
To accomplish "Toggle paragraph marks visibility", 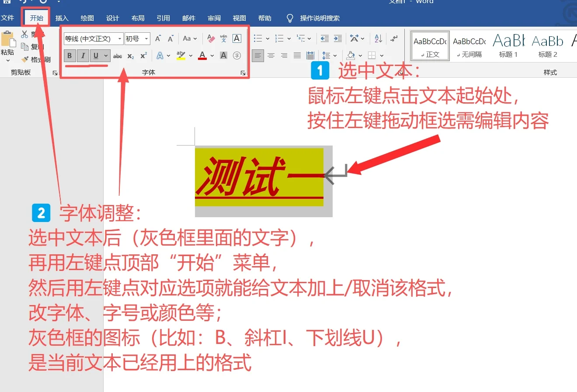I will (x=394, y=38).
